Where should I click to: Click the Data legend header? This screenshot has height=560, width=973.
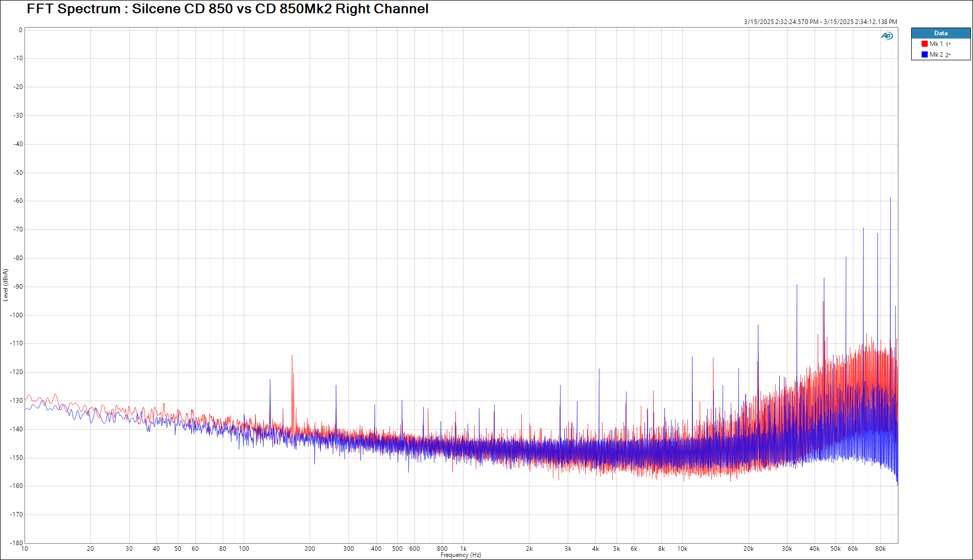(x=941, y=33)
